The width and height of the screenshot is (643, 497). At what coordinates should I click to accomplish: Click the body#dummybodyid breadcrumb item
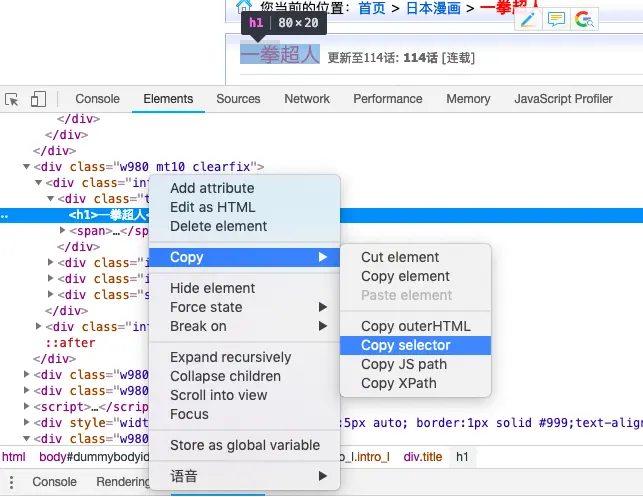(x=94, y=457)
